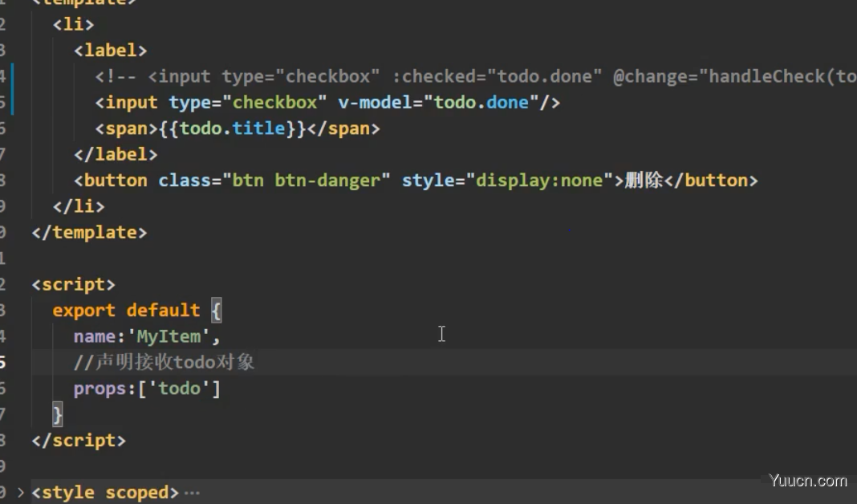This screenshot has height=504, width=857.
Task: Click the 声明接收todo对象 comment
Action: coord(164,362)
